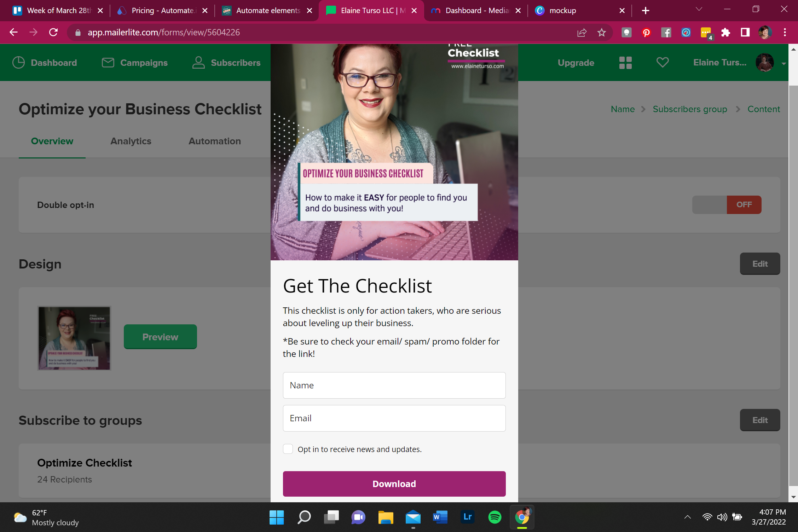The height and width of the screenshot is (532, 798).
Task: Click the Dashboard clock icon
Action: pyautogui.click(x=18, y=63)
